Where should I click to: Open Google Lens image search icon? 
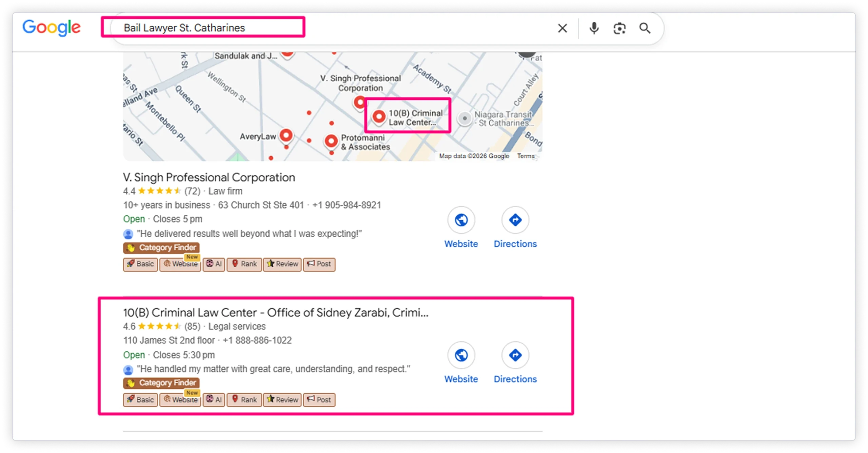(x=619, y=28)
